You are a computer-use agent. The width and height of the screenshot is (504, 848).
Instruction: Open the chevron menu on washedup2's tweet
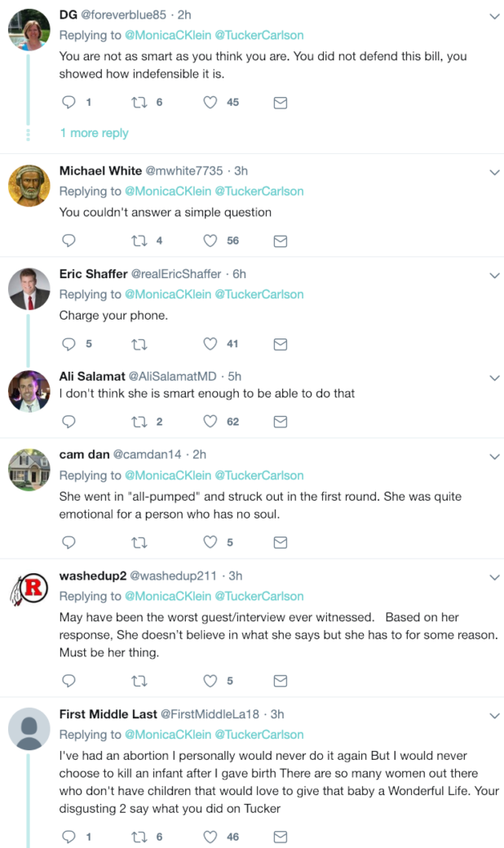point(493,577)
